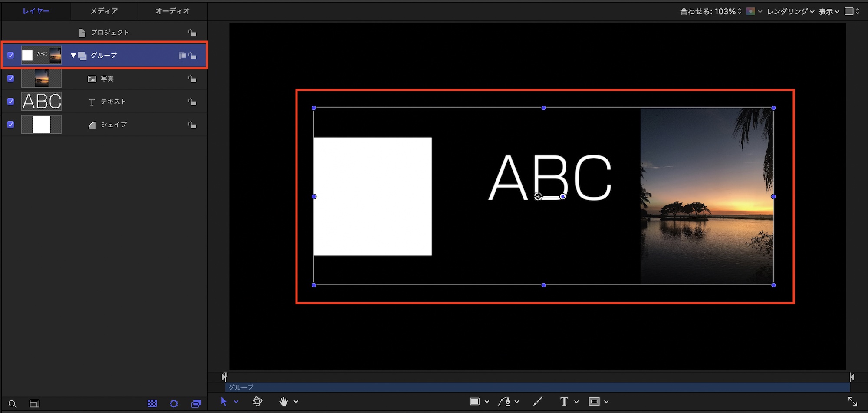Image resolution: width=868 pixels, height=413 pixels.
Task: Select the 3D Transform tool
Action: click(x=257, y=402)
